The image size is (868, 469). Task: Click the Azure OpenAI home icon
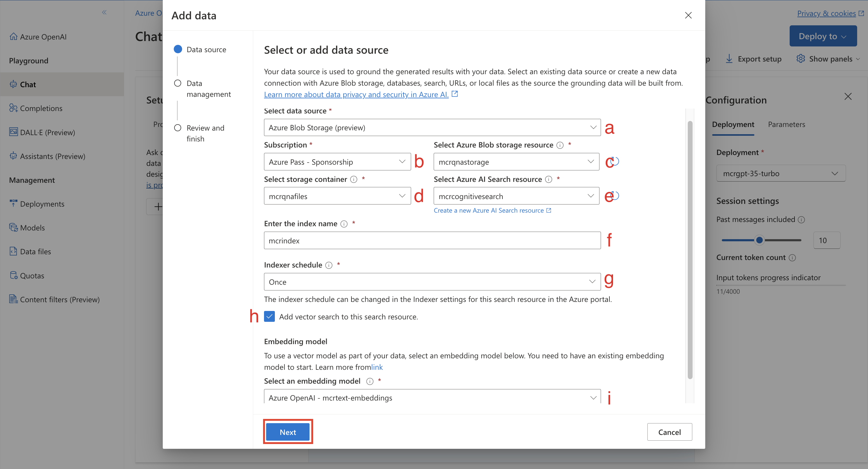[x=14, y=36]
